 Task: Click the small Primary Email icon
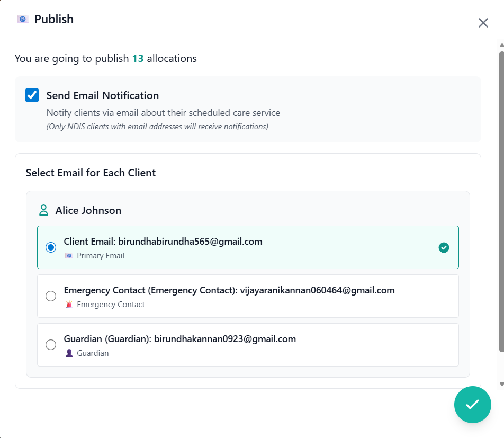coord(69,256)
